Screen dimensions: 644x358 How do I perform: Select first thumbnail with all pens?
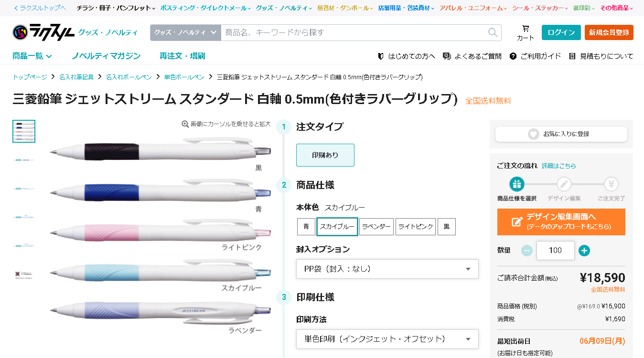24,131
